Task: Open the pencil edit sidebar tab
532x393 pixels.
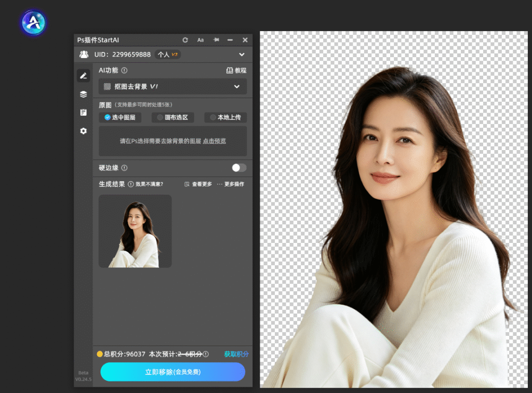Action: coord(84,76)
